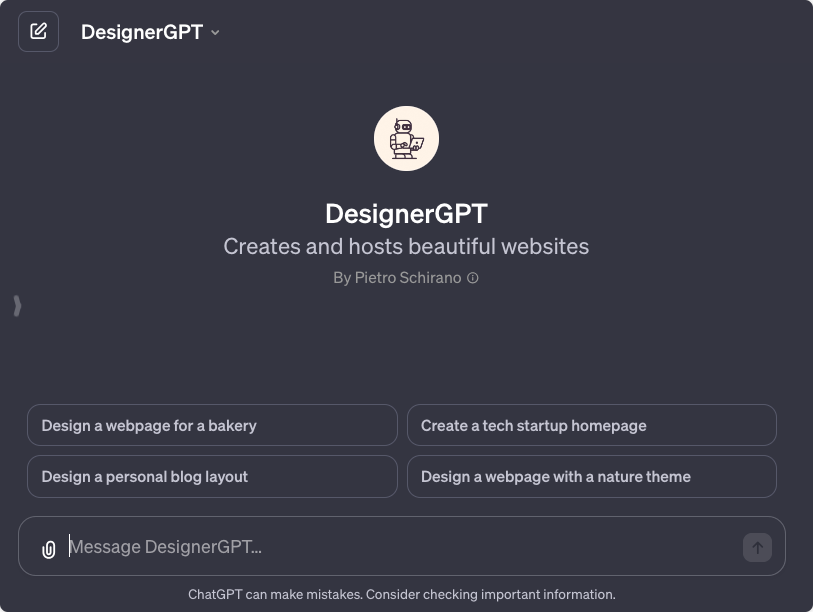Click the chevron next to DesignerGPT title
The height and width of the screenshot is (612, 813).
pyautogui.click(x=215, y=33)
